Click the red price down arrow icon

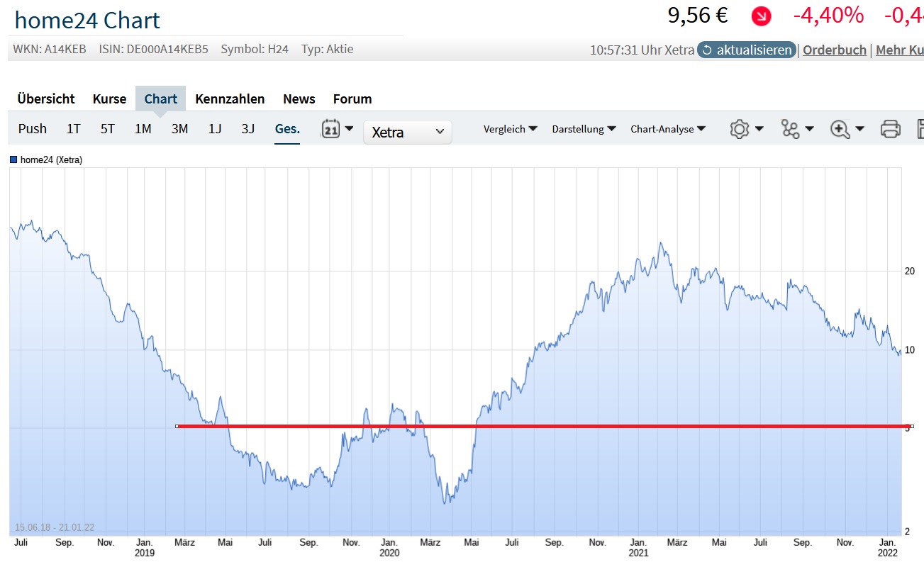click(761, 16)
